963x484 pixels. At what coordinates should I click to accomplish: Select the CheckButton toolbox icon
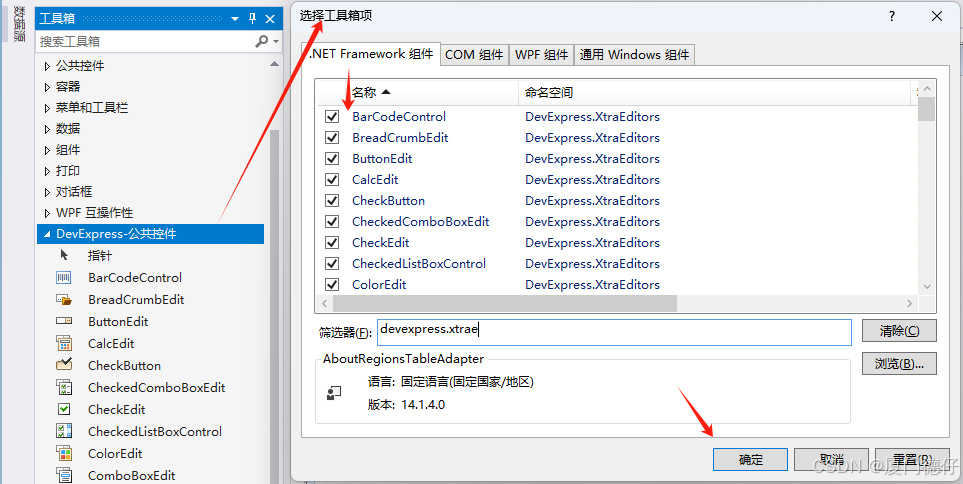pos(63,365)
